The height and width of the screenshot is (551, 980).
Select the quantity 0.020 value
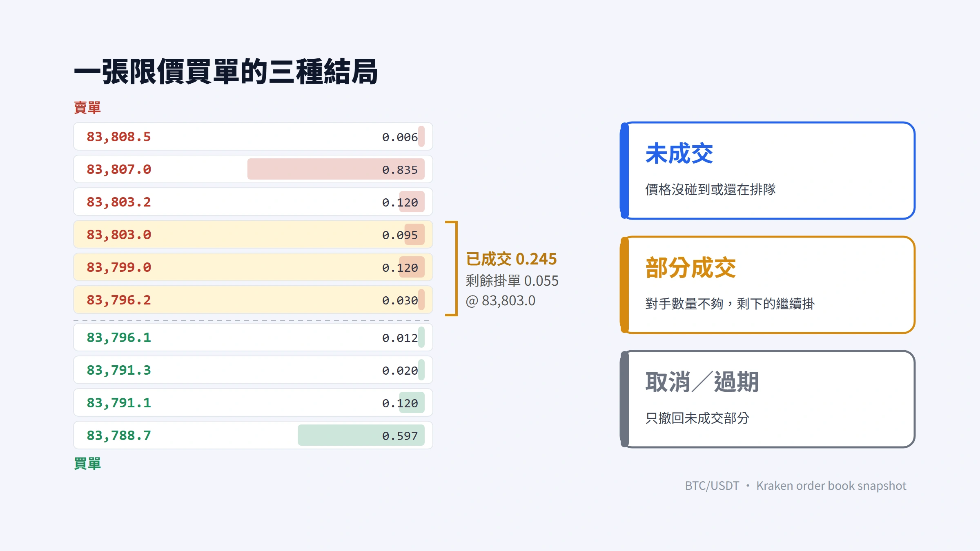click(400, 371)
